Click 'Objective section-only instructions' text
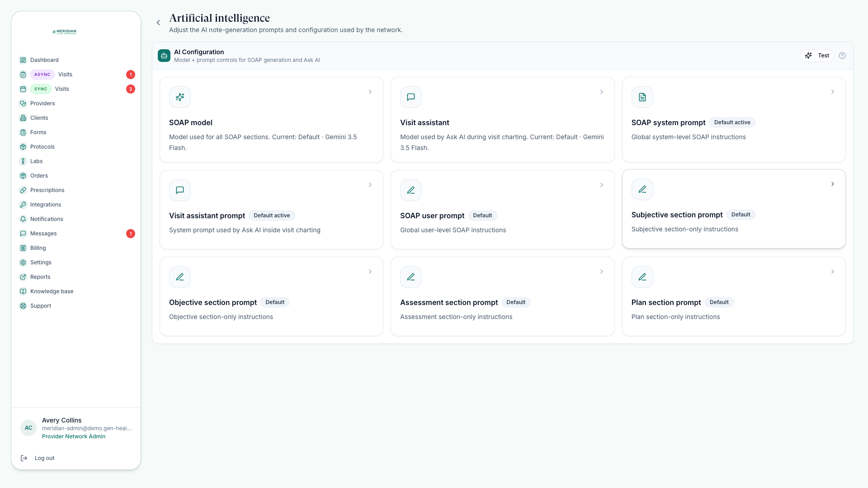 [x=221, y=317]
